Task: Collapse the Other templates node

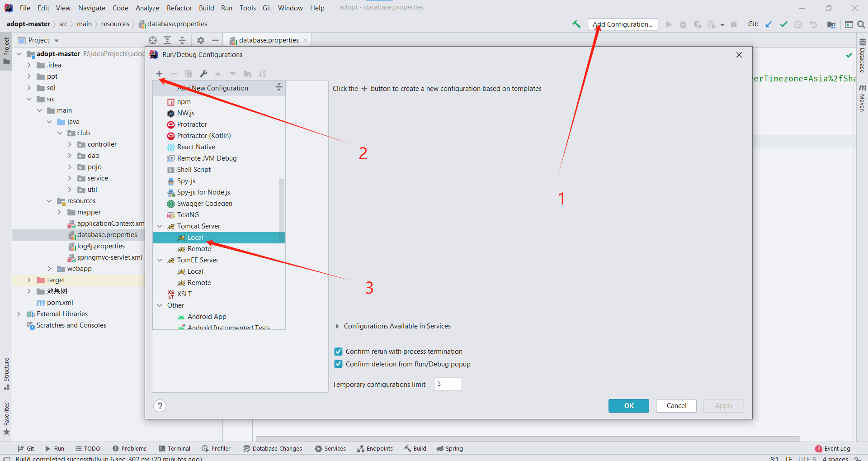Action: click(160, 305)
